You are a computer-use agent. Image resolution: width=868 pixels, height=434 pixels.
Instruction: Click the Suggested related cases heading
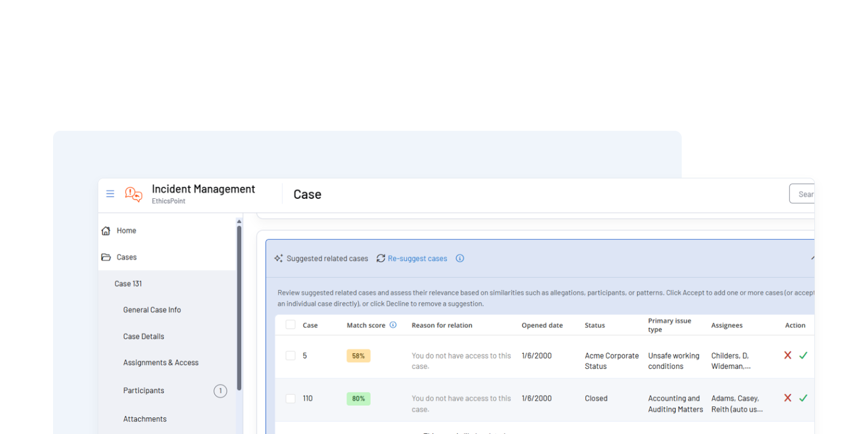tap(327, 259)
